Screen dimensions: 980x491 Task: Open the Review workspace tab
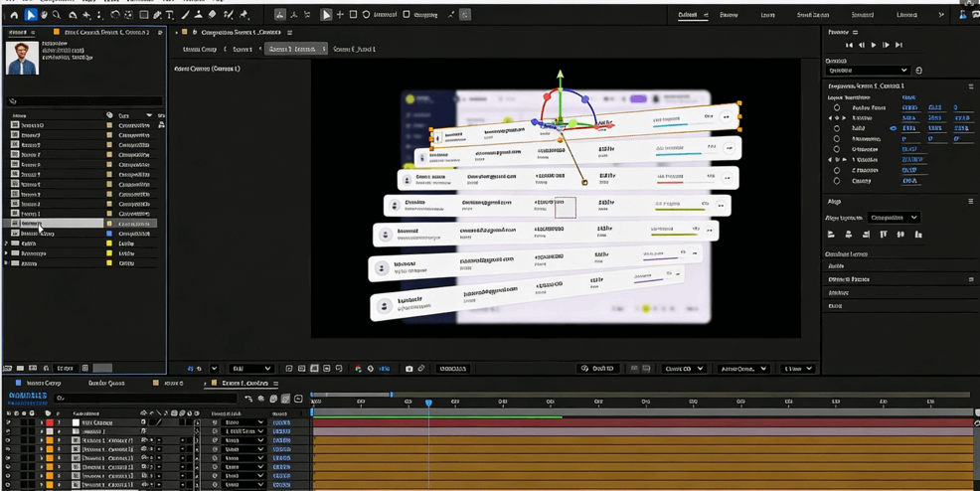click(x=729, y=15)
